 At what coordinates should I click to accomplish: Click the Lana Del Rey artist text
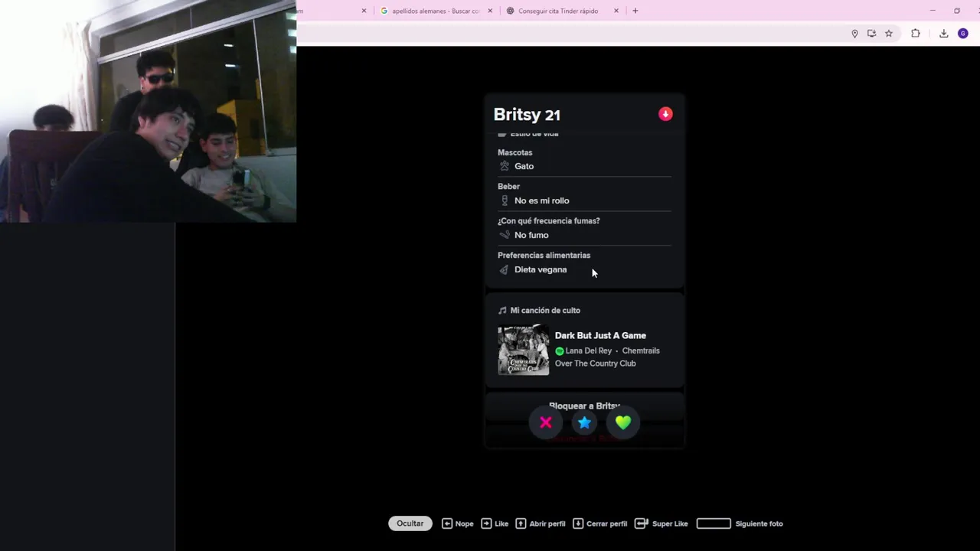[588, 351]
